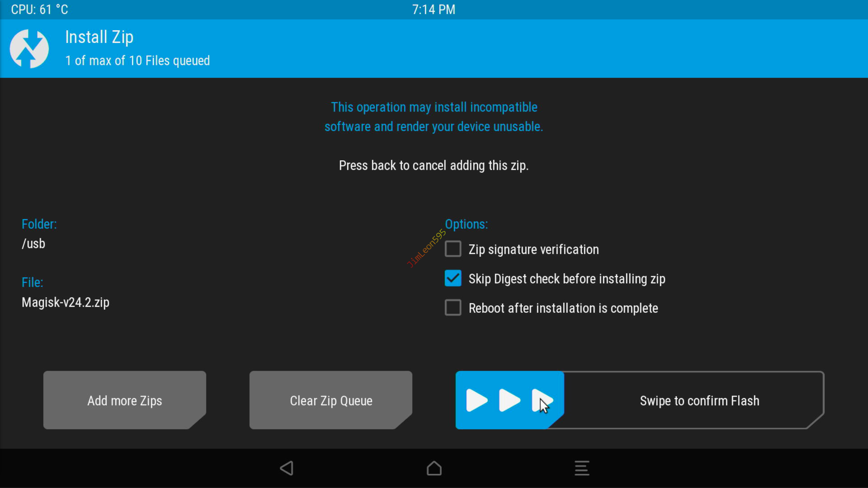Click the second swipe arrow icon
The image size is (868, 488).
(x=509, y=400)
